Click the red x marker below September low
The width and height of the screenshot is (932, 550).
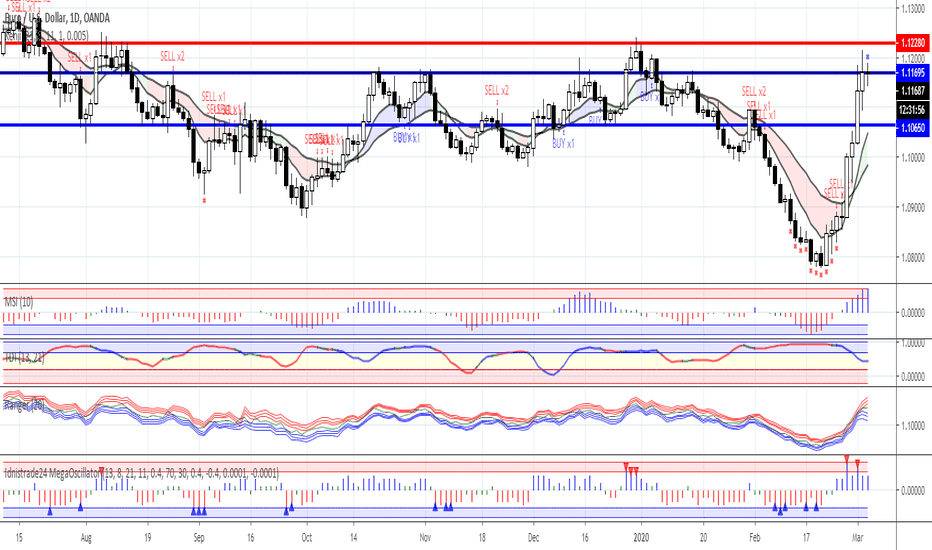tap(204, 200)
